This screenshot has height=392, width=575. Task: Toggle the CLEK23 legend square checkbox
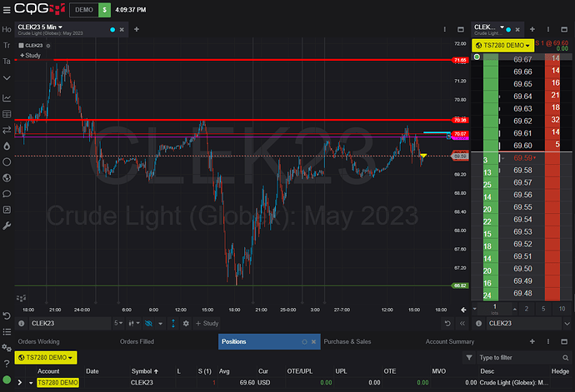pos(22,46)
